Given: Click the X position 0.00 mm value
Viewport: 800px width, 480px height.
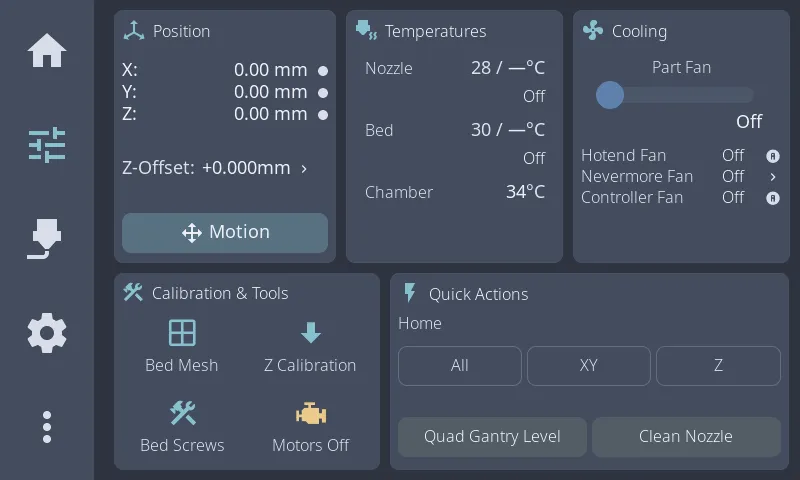Looking at the screenshot, I should (270, 70).
